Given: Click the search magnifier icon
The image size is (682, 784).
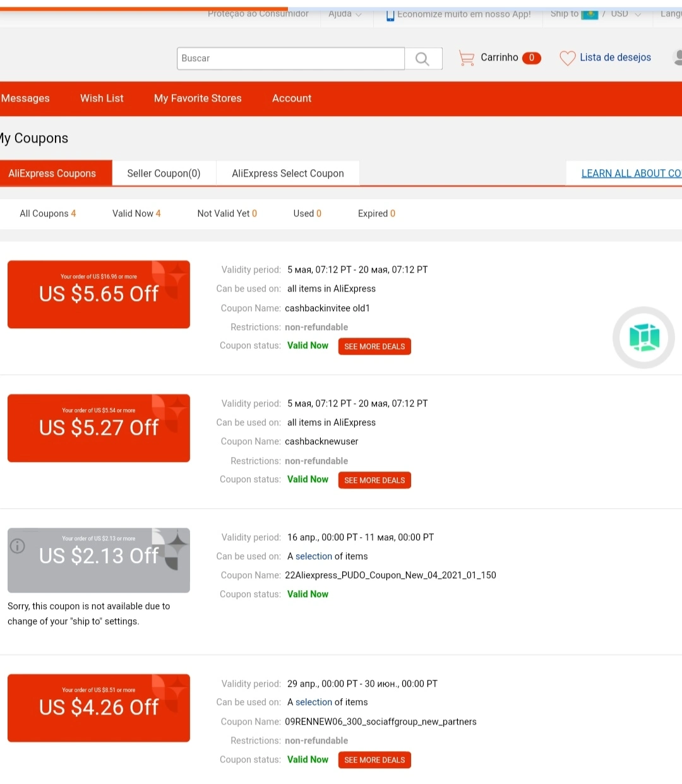Looking at the screenshot, I should click(x=422, y=59).
